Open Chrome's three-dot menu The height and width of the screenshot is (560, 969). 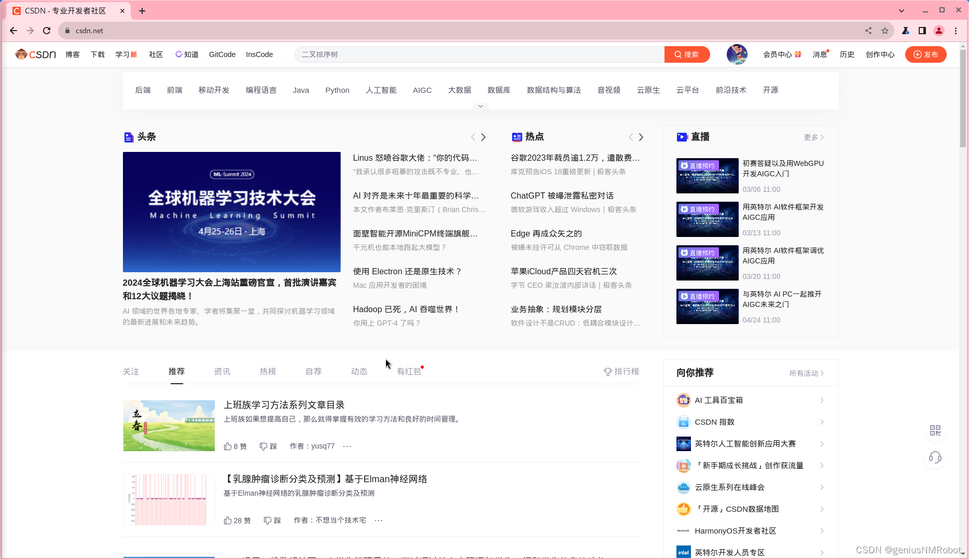click(956, 31)
